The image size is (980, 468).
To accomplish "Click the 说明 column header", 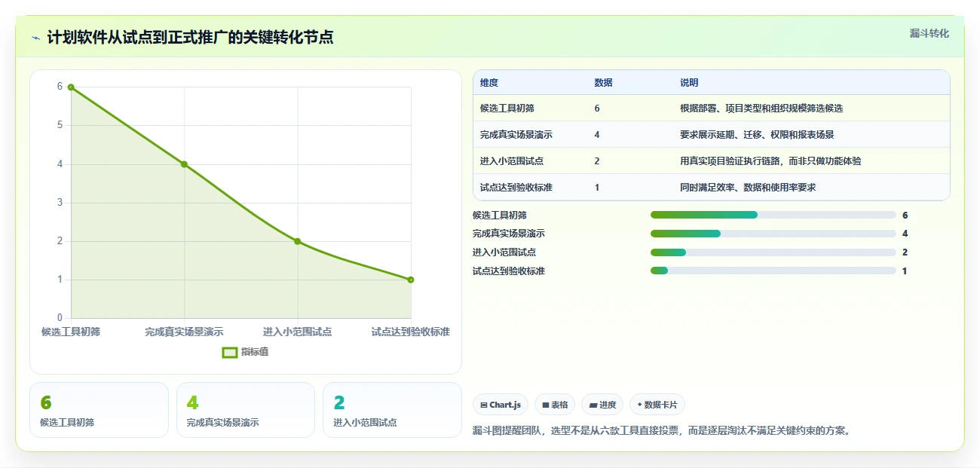I will click(x=689, y=82).
